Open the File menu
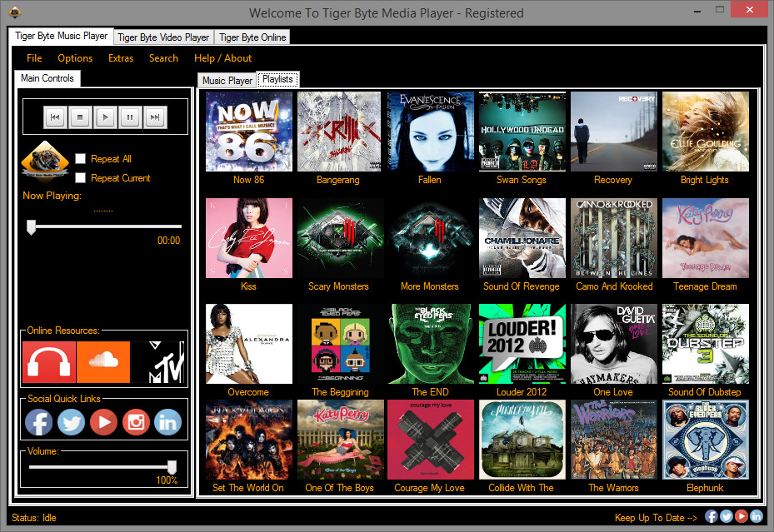This screenshot has width=774, height=532. click(x=34, y=58)
